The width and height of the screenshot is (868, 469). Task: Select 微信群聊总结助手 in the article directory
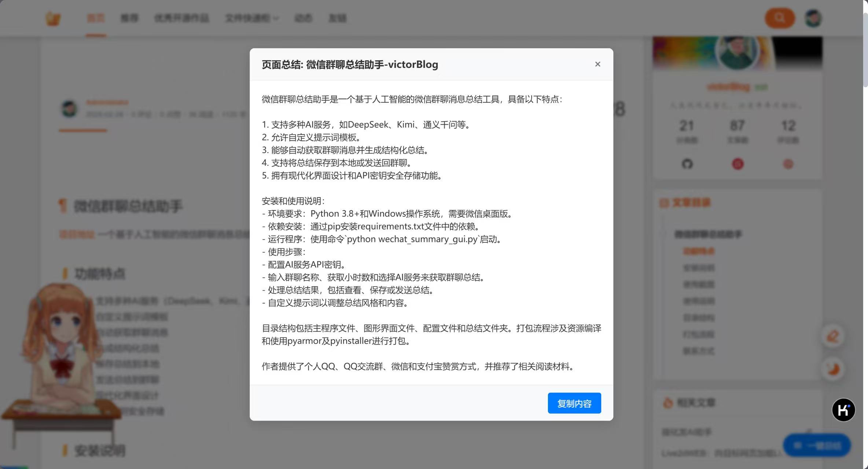pos(708,234)
